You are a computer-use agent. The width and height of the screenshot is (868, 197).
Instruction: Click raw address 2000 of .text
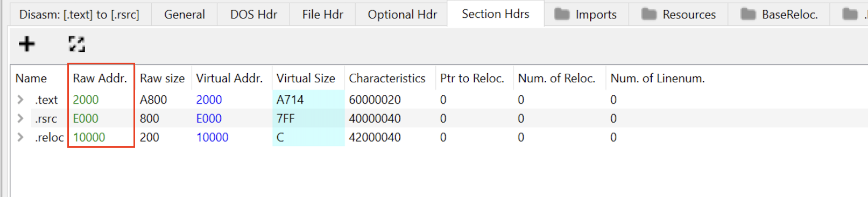pyautogui.click(x=86, y=100)
